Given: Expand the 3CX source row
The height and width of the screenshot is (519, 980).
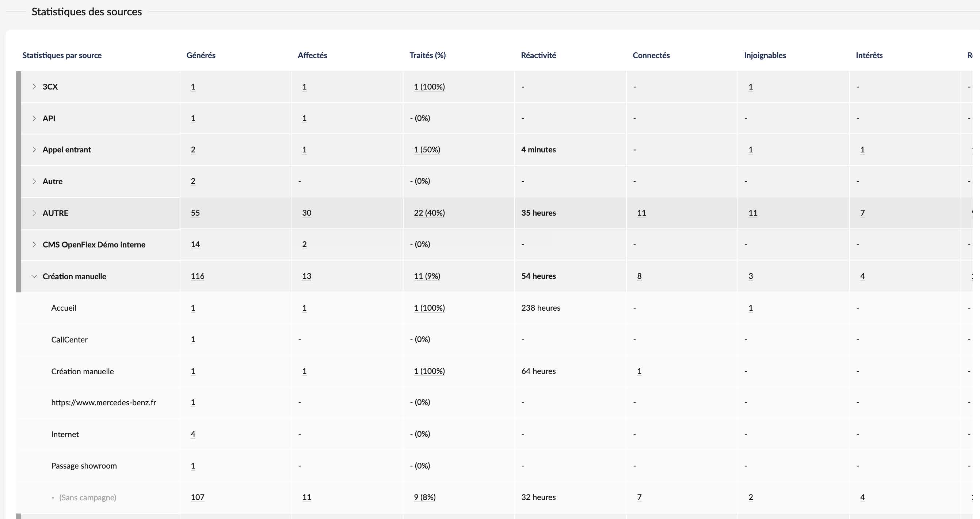Looking at the screenshot, I should (x=34, y=87).
